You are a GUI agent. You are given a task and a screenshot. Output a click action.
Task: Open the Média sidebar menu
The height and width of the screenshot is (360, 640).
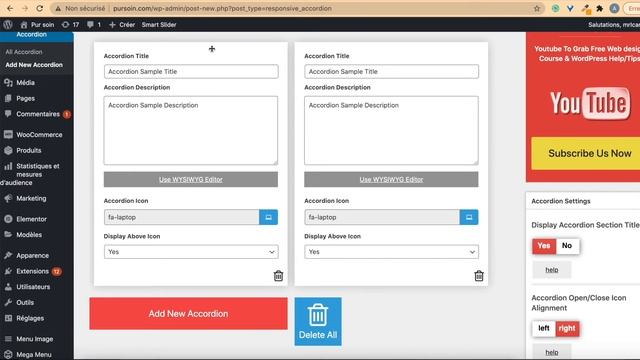(25, 82)
